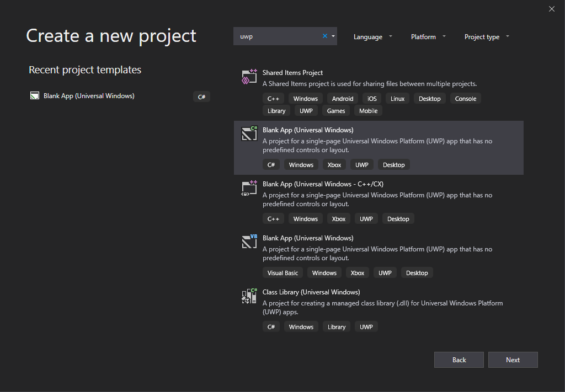Click the Games tag on Shared Items Project
Screen dimensions: 565x392
coord(335,110)
